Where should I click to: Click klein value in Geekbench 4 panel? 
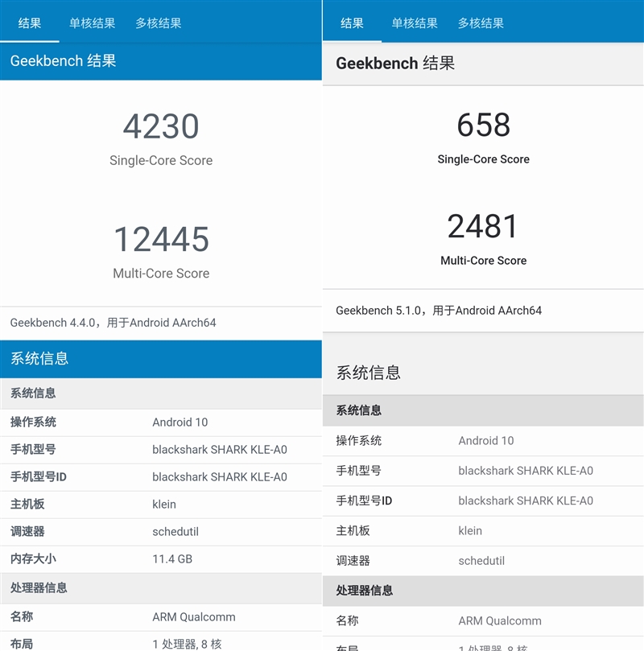coord(164,504)
